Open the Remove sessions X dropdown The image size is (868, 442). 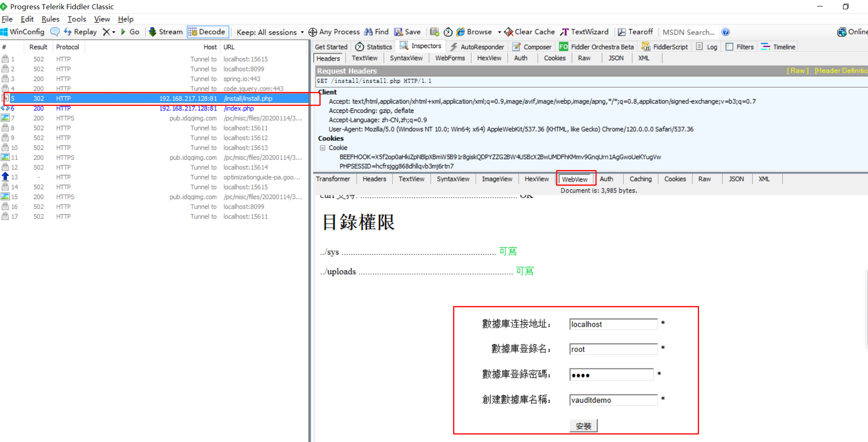(109, 32)
